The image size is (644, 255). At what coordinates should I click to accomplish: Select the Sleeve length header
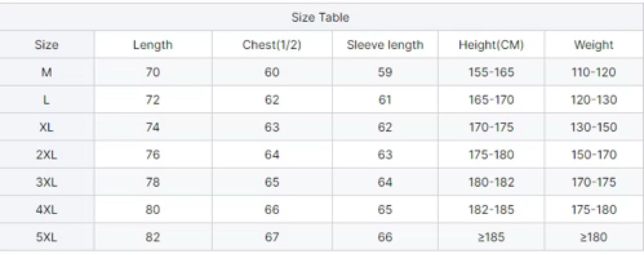(385, 45)
